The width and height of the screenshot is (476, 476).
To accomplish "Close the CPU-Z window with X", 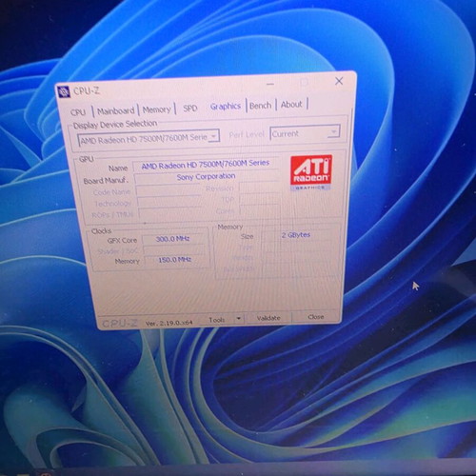I will pos(339,81).
